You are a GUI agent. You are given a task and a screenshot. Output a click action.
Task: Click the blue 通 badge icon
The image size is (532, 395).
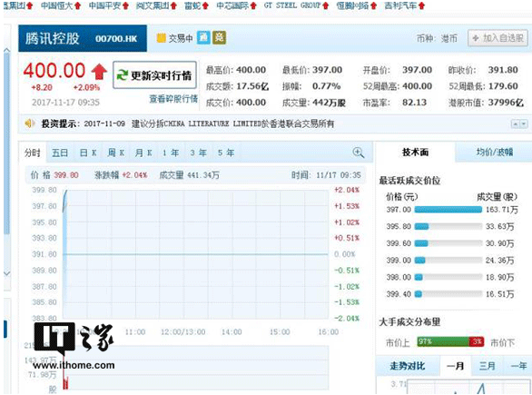pos(203,37)
